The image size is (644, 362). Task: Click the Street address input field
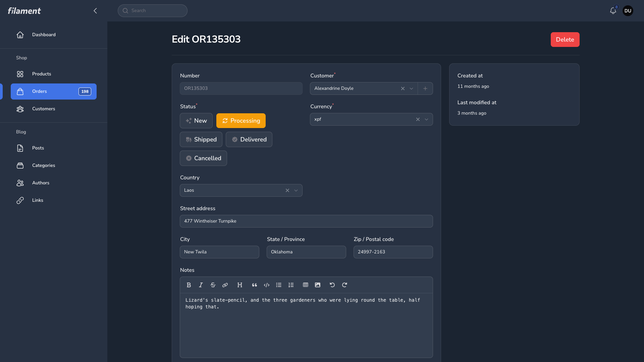click(306, 221)
